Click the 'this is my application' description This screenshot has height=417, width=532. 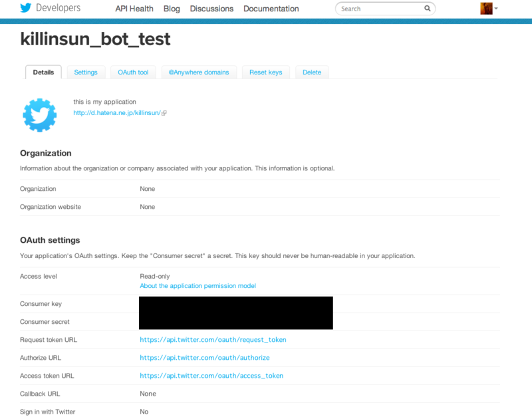pyautogui.click(x=104, y=102)
